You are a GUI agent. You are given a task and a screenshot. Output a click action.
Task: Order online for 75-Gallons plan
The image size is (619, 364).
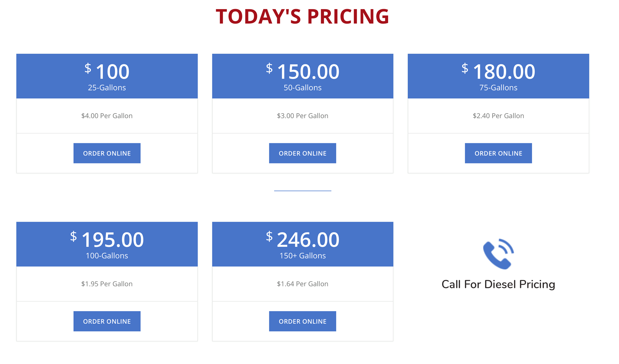point(498,153)
